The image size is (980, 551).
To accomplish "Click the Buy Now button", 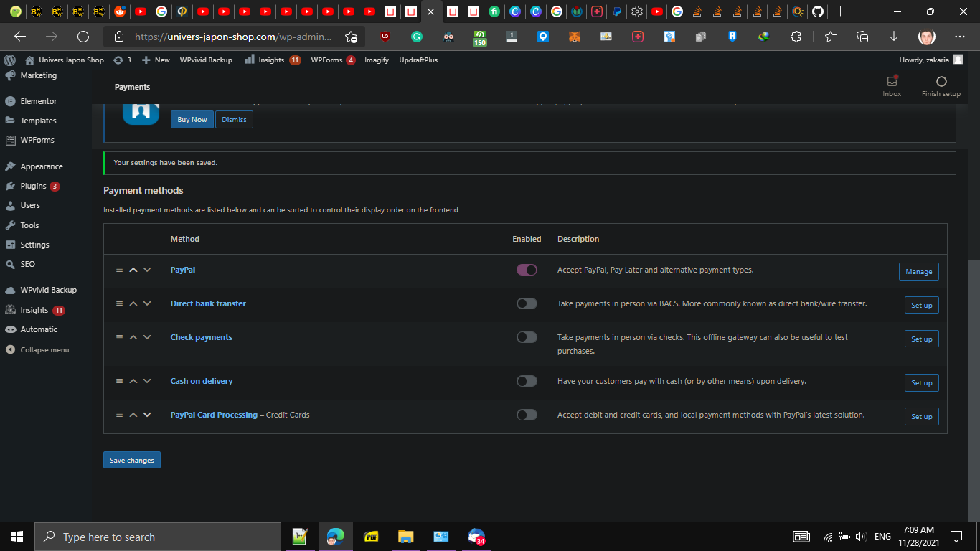I will (192, 119).
